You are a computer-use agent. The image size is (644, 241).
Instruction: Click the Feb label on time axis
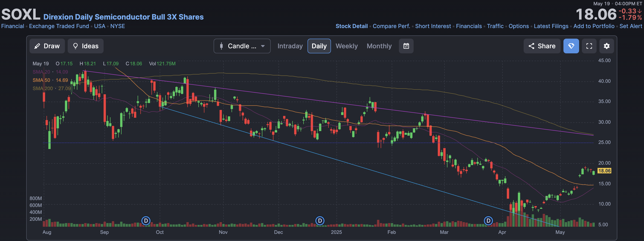tap(392, 232)
